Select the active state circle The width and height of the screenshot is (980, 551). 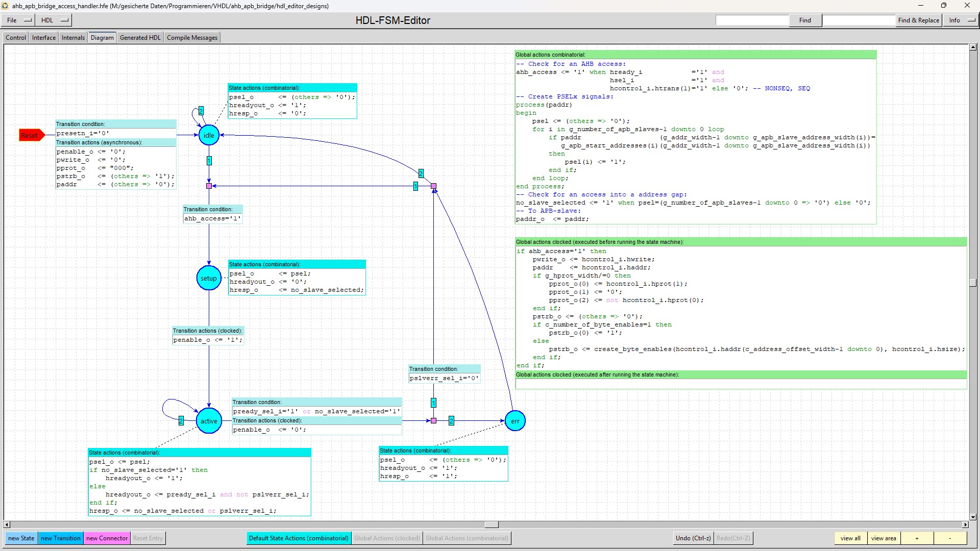pyautogui.click(x=209, y=421)
